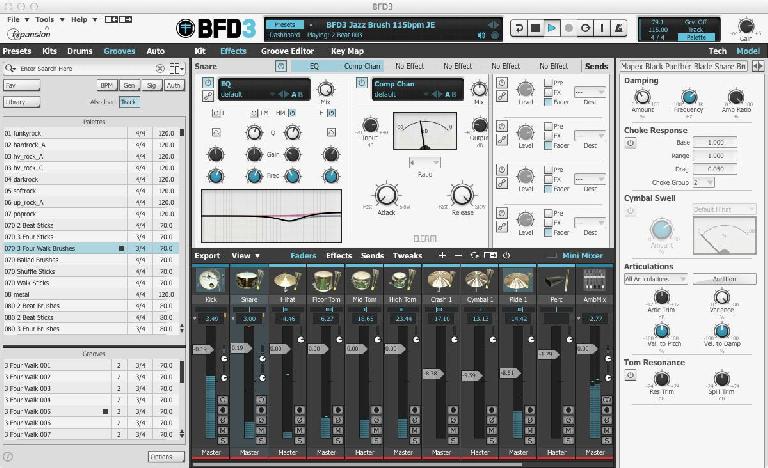Open the Choke Group dropdown
Screen dimensions: 768x468
tap(703, 182)
